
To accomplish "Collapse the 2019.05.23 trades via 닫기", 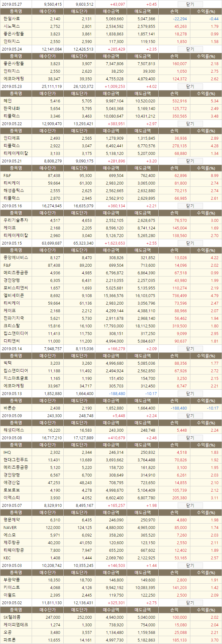I will pos(190,87).
